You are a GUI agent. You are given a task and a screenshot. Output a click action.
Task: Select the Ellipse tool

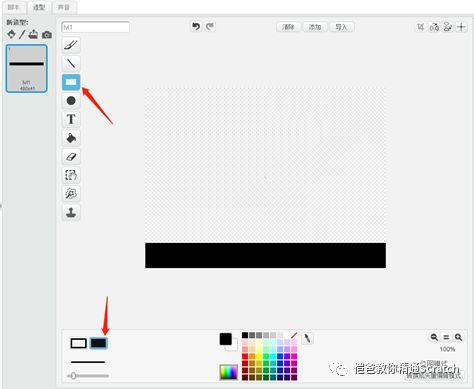(71, 101)
